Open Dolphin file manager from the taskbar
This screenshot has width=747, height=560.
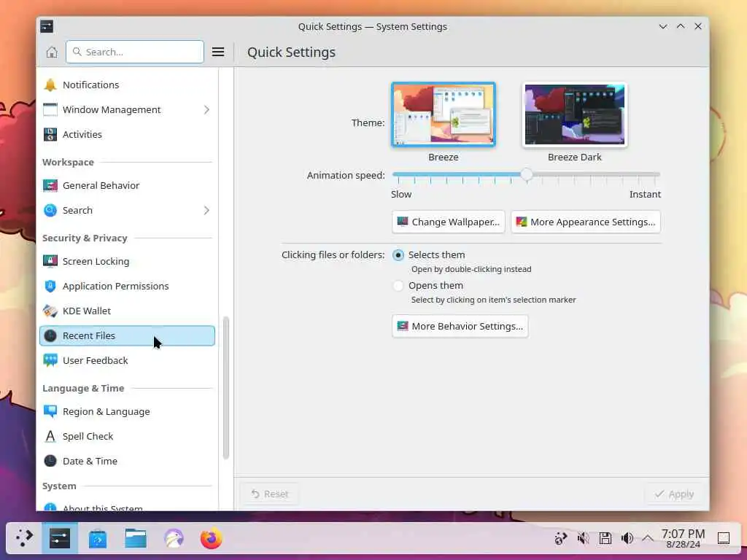pos(135,538)
